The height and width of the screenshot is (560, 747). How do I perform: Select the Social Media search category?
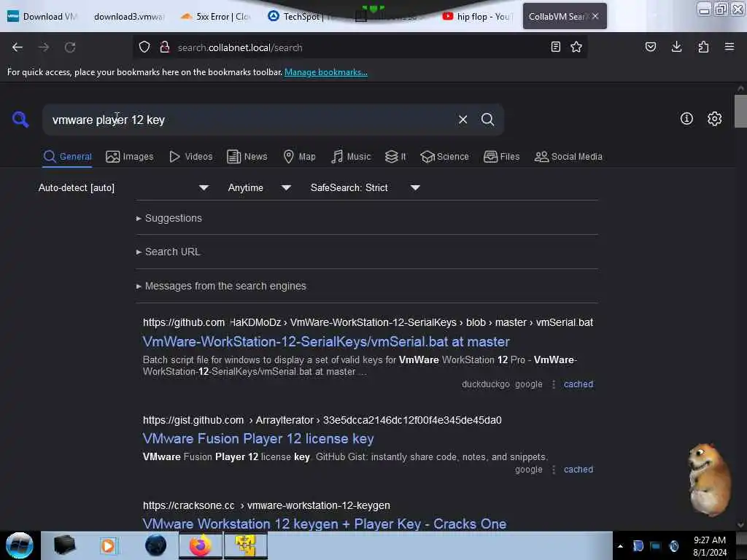point(568,157)
